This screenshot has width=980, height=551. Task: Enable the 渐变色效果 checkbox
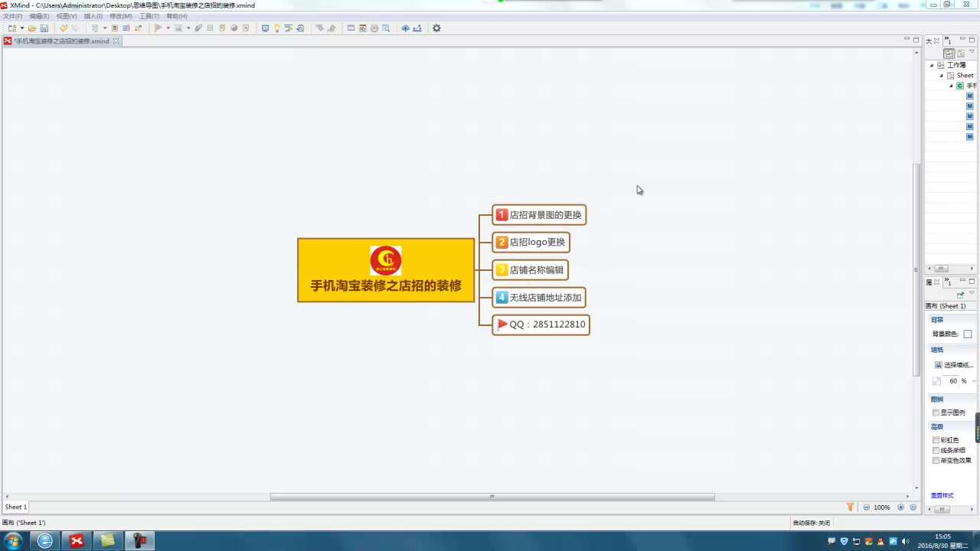coord(936,461)
